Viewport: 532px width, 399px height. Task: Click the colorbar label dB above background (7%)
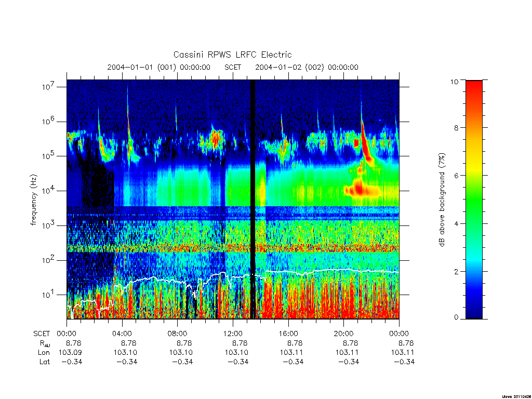coord(442,199)
